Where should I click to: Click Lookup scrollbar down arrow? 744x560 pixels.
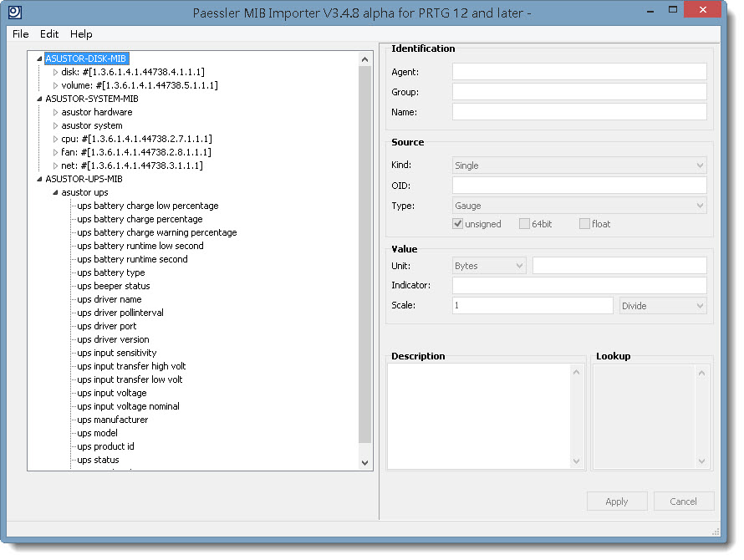coord(701,461)
